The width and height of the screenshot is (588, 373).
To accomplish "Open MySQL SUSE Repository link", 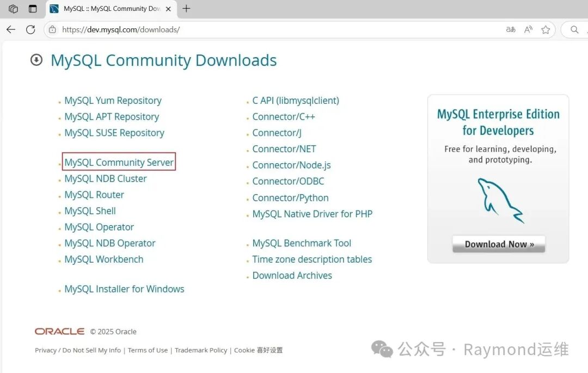I will tap(114, 133).
